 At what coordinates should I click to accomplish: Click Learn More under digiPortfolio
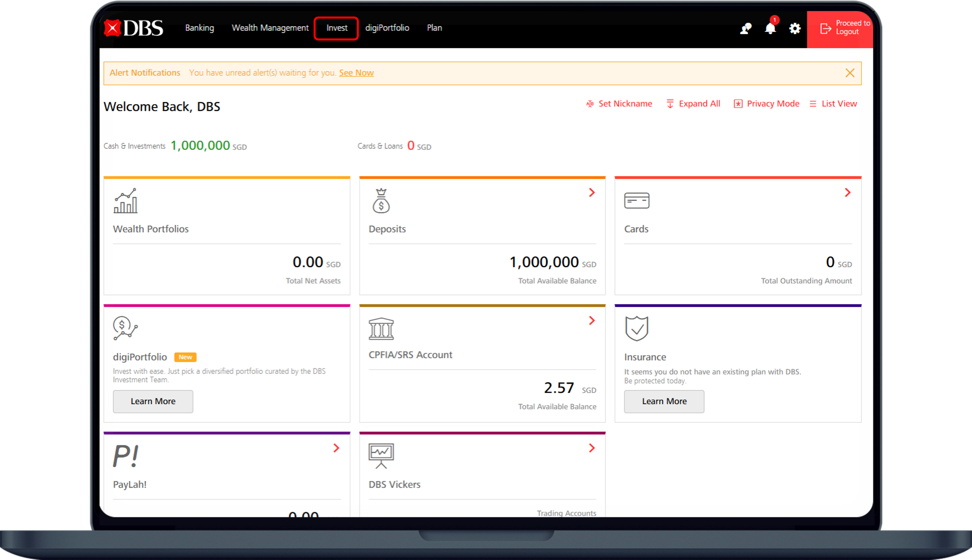[x=153, y=401]
